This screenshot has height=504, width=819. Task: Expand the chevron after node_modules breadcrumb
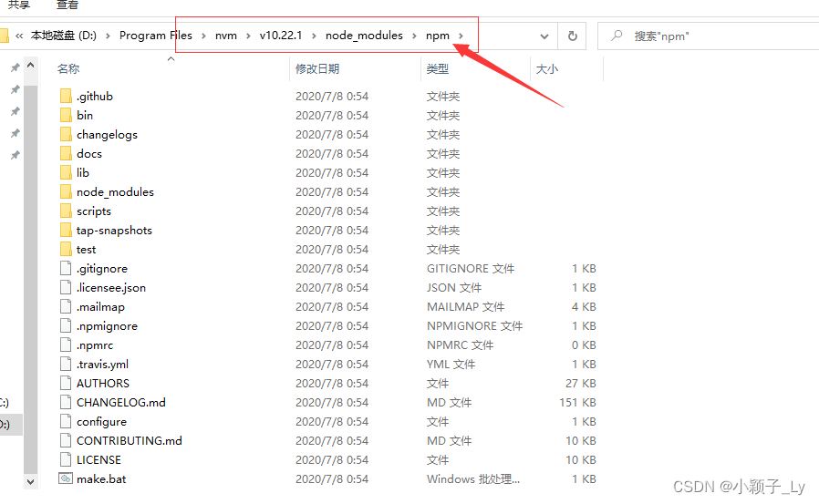(414, 36)
